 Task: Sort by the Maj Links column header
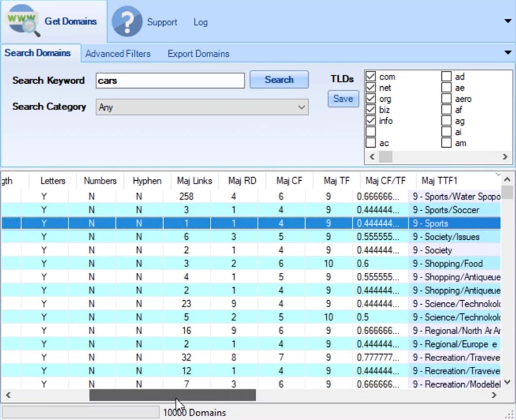194,181
